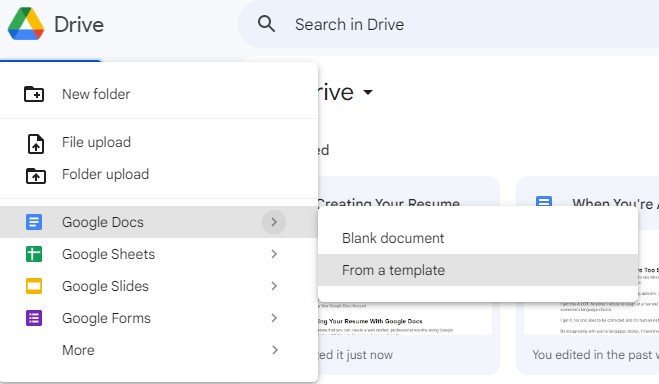Select Google Forms menu item
The height and width of the screenshot is (384, 659).
tap(159, 318)
